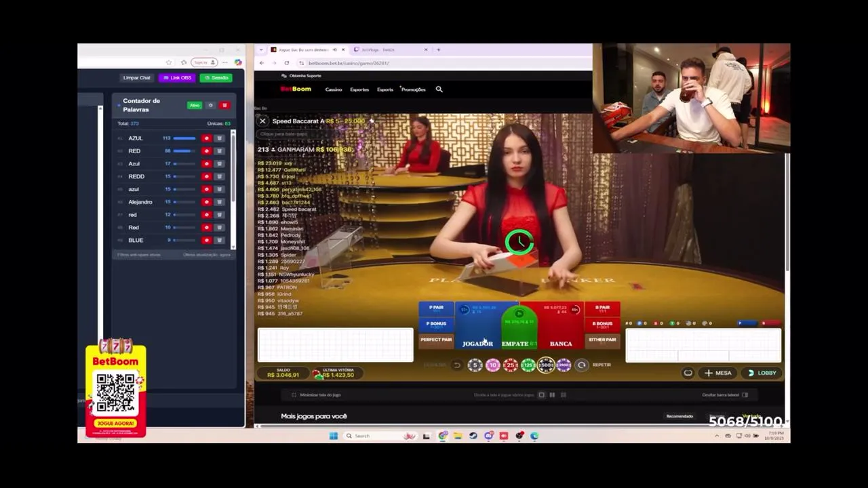Mute the Bac Bo tab audio icon
Image resolution: width=868 pixels, height=488 pixels.
335,49
